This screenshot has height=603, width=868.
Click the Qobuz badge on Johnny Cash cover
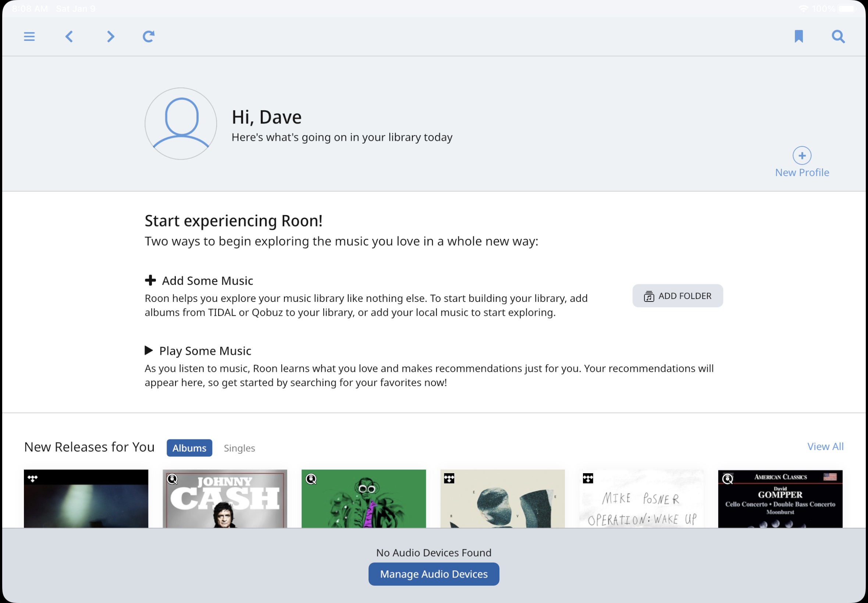click(x=172, y=479)
